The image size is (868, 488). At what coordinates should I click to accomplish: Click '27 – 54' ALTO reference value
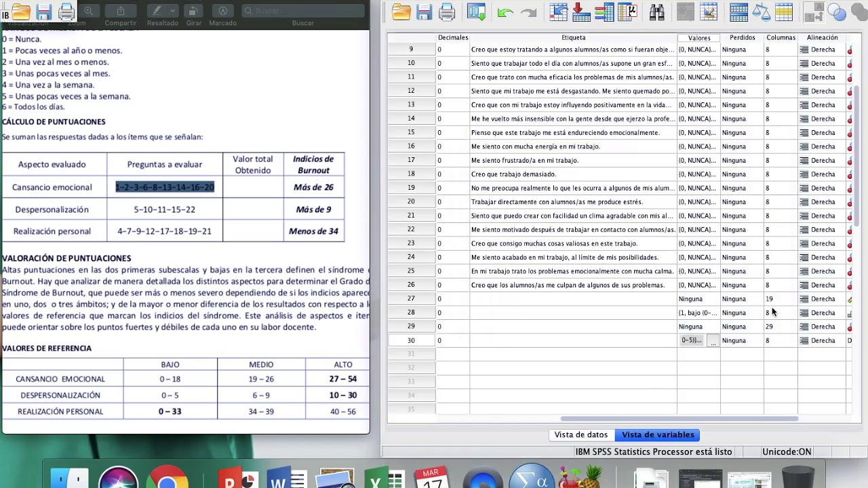[x=343, y=379]
